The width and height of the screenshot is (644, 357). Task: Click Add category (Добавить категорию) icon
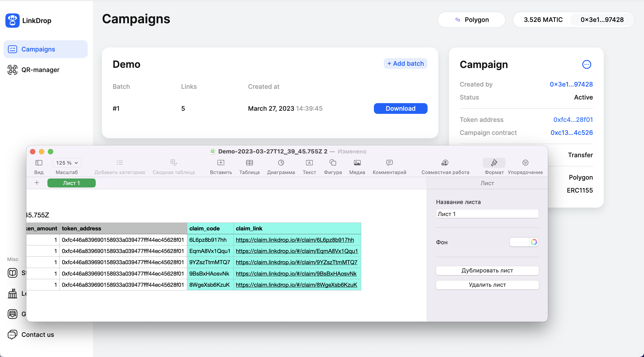[120, 163]
